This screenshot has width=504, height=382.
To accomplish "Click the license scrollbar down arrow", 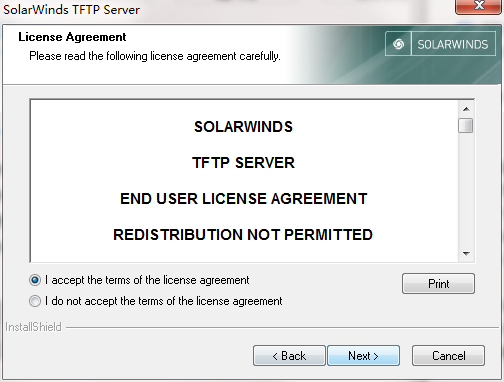I will [466, 254].
